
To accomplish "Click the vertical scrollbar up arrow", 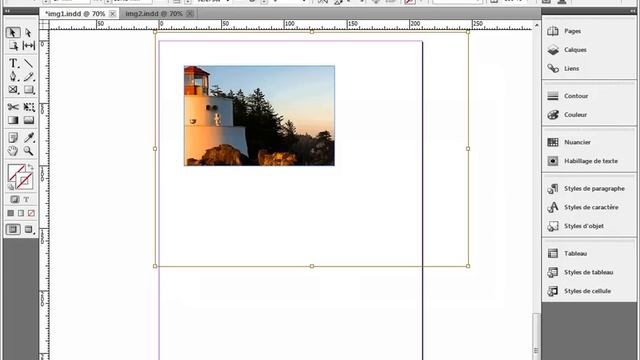I will (536, 25).
